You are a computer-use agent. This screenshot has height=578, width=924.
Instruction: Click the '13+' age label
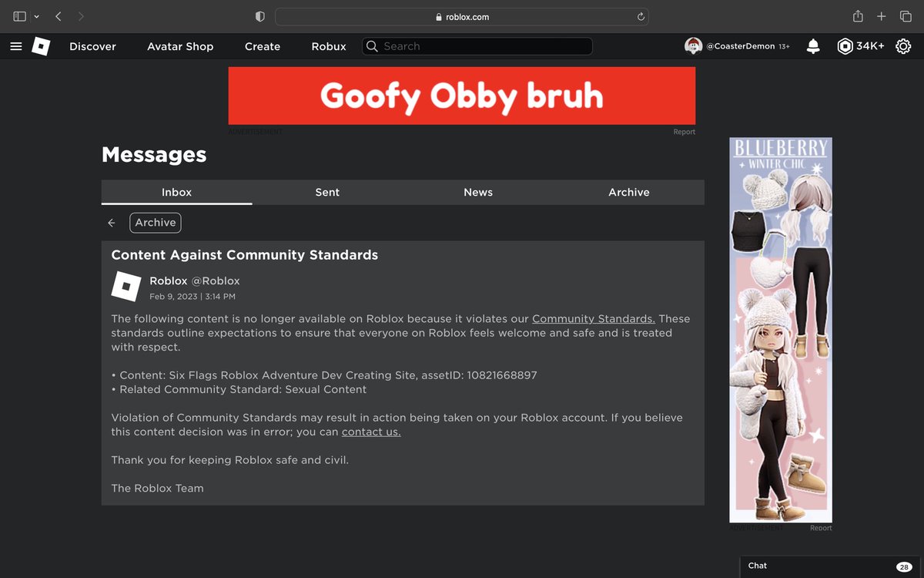tap(784, 47)
